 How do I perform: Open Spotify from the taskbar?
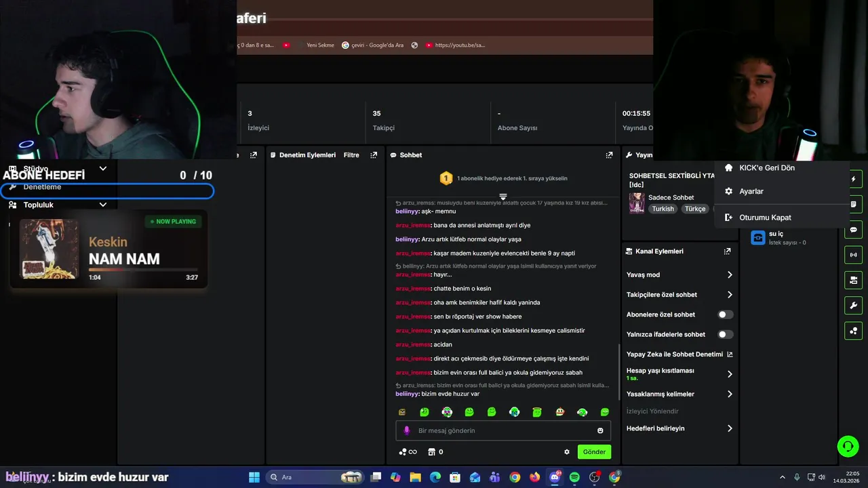pos(574,477)
